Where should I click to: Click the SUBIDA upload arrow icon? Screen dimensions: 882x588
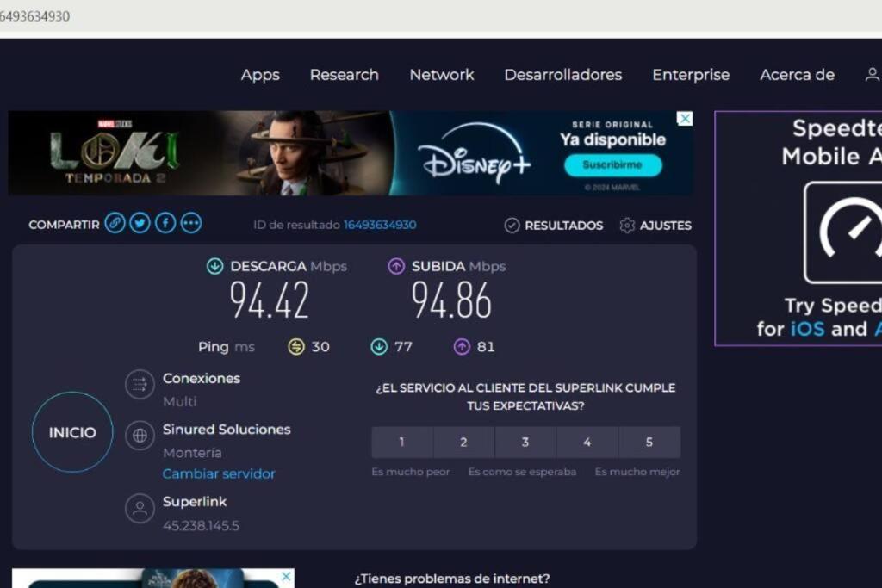tap(396, 266)
